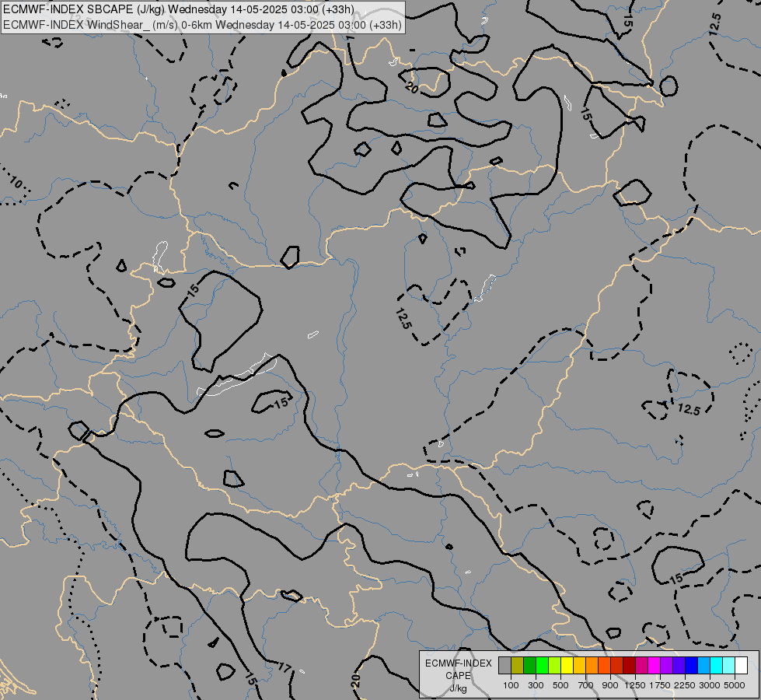
Task: Select the lime yellow-green legend swatch
Action: [x=555, y=665]
